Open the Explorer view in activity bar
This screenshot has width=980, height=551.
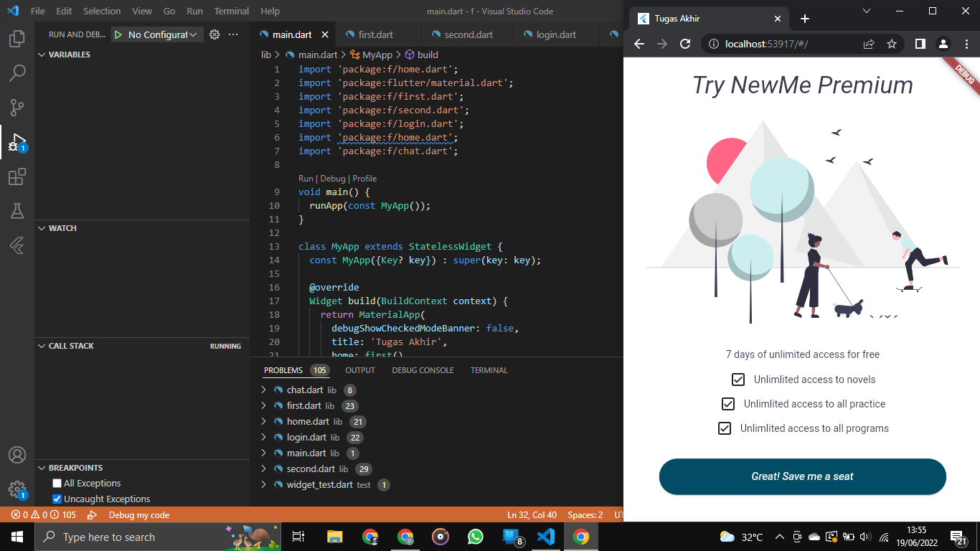tap(17, 38)
